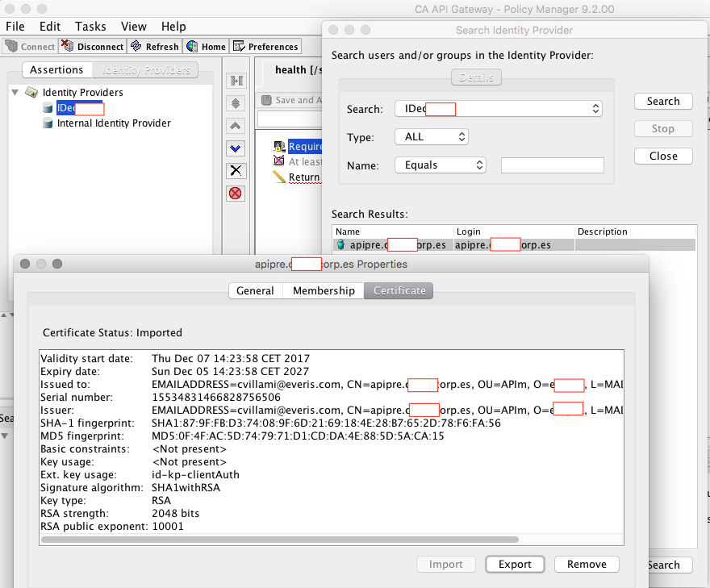Click the Identity Providers folder icon
This screenshot has height=588, width=710.
(x=31, y=92)
